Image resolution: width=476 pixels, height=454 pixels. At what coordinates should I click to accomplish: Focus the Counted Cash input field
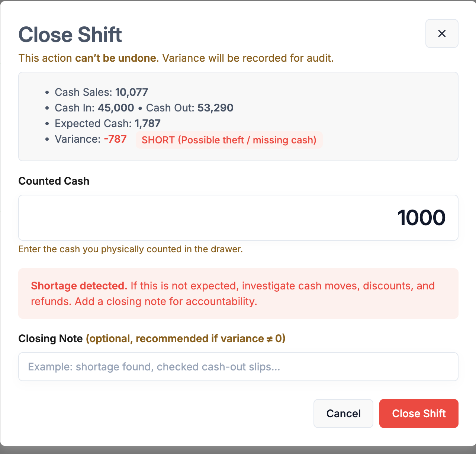coord(238,218)
